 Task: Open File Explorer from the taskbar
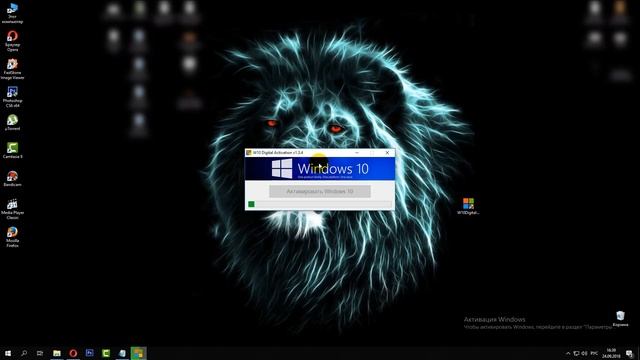click(x=57, y=353)
